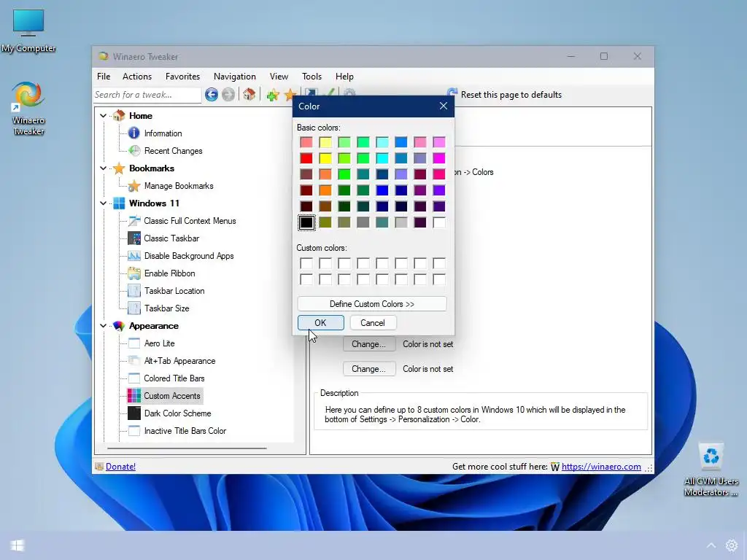Click the Enable Ribbon icon
This screenshot has width=747, height=560.
[134, 273]
